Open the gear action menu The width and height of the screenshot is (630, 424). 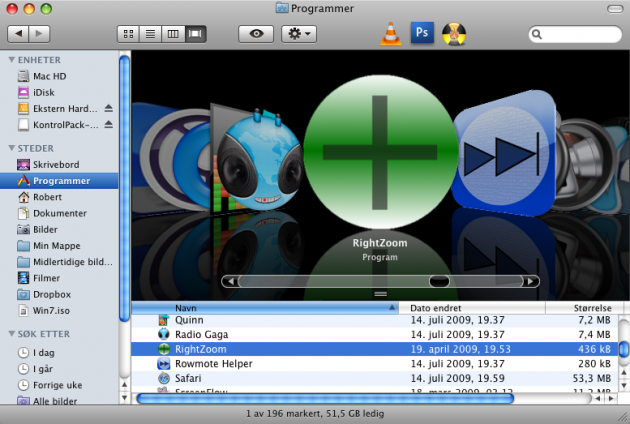coord(299,34)
